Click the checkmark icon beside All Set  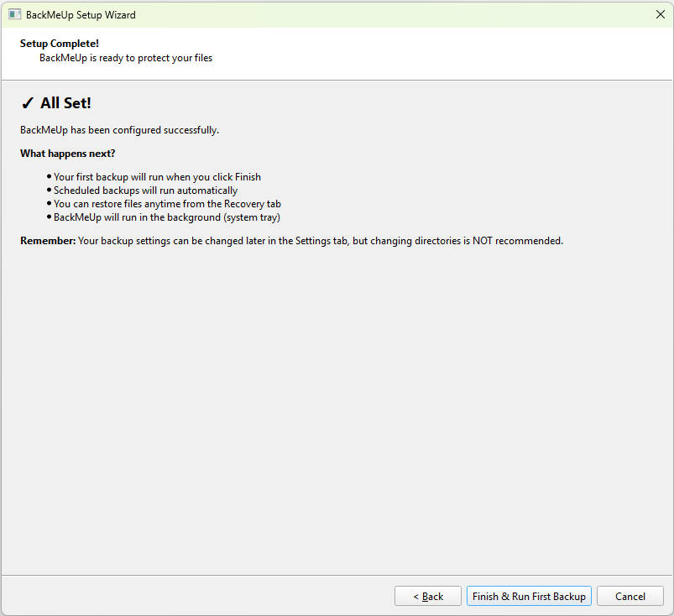click(x=27, y=103)
